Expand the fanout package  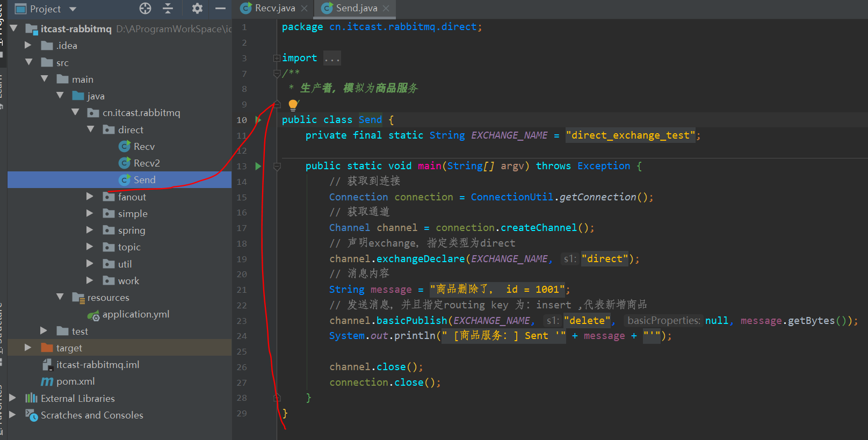(90, 197)
